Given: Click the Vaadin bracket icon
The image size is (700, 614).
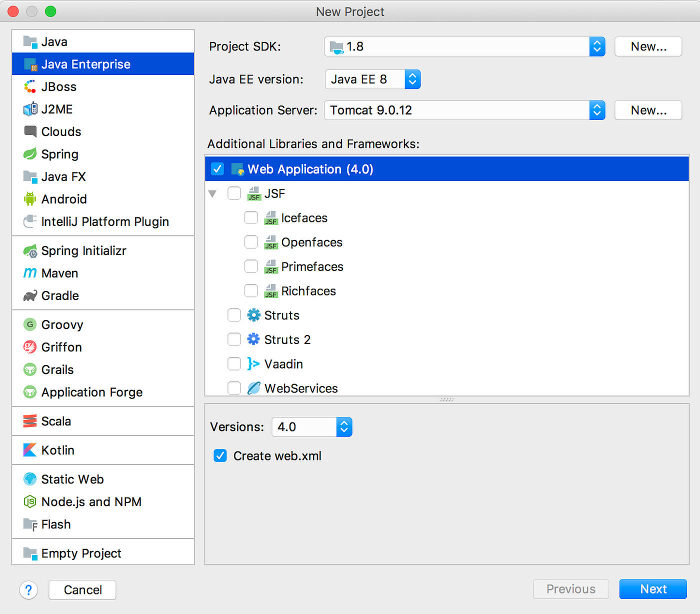Looking at the screenshot, I should coord(253,364).
